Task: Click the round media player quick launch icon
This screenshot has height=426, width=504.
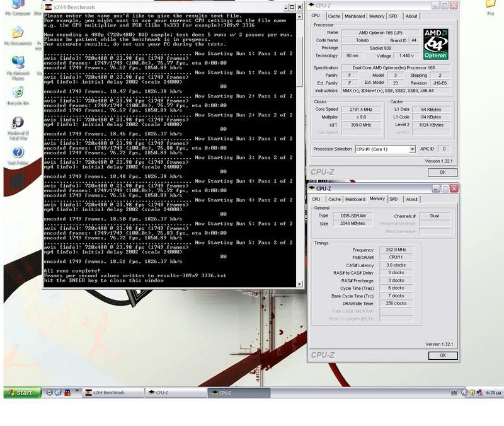Action: coord(49,393)
